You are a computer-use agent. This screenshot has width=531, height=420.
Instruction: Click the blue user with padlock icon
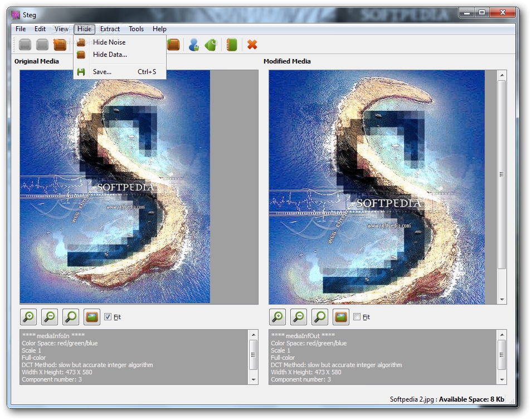[x=194, y=45]
